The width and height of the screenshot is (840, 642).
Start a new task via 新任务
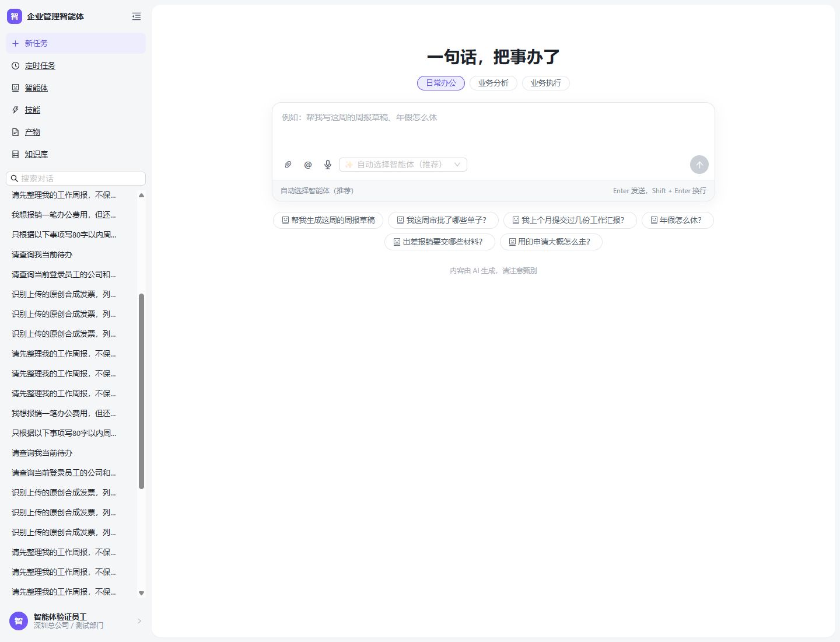tap(76, 43)
